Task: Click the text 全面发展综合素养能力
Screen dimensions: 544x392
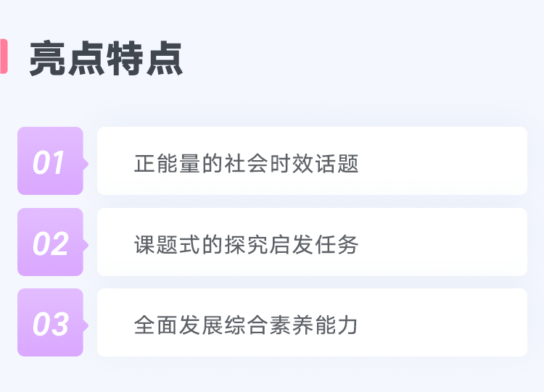Action: (x=246, y=325)
